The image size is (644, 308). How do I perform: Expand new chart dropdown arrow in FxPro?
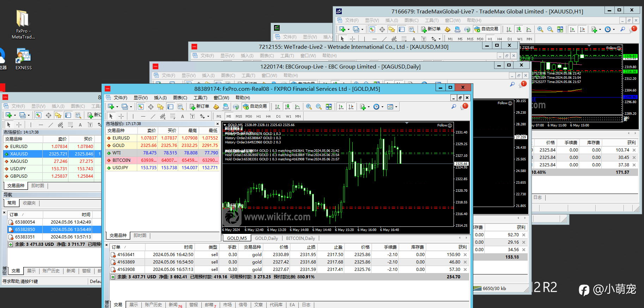pos(117,107)
